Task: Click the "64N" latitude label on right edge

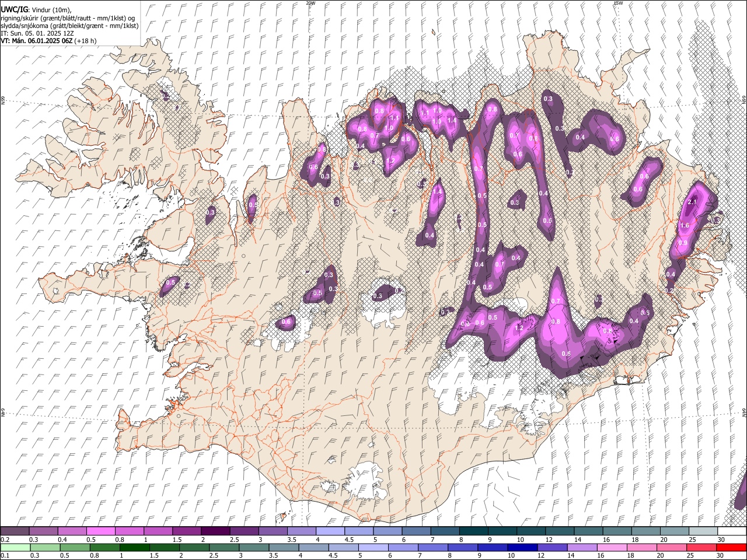Action: pos(744,412)
